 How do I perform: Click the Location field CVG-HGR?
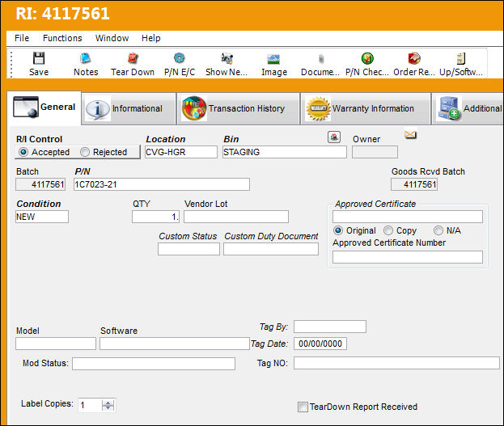pos(181,152)
